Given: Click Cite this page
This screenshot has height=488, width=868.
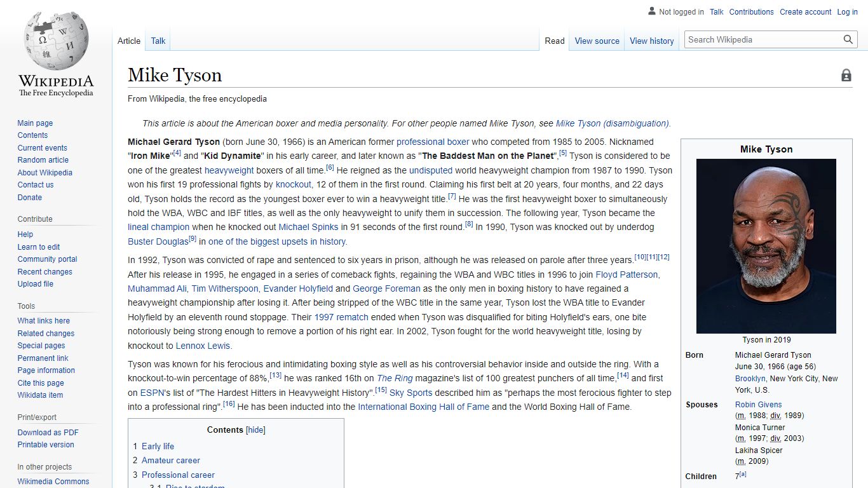Looking at the screenshot, I should point(41,383).
